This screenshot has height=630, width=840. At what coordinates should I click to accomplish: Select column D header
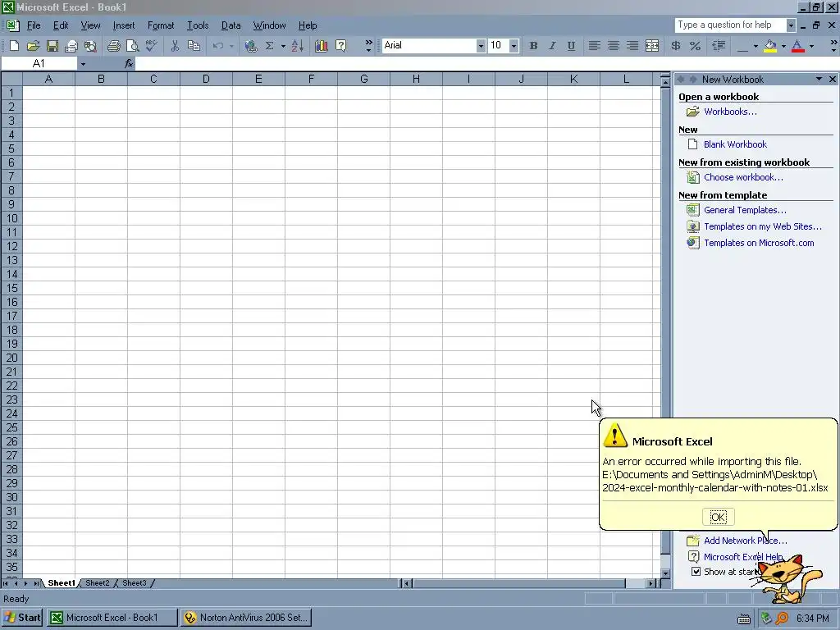coord(206,80)
